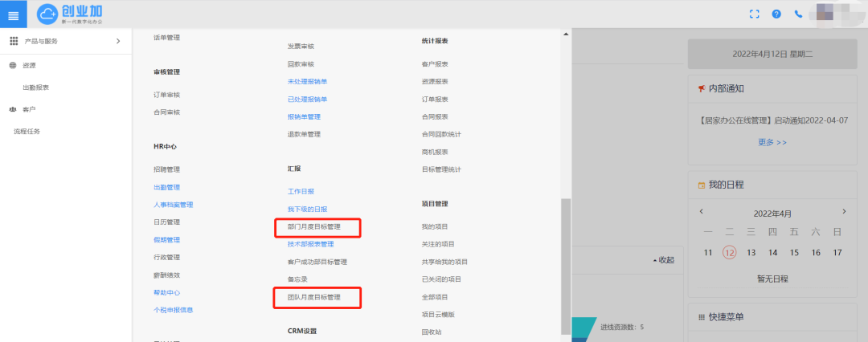Collapse panel using 收起
The width and height of the screenshot is (868, 342).
(663, 259)
